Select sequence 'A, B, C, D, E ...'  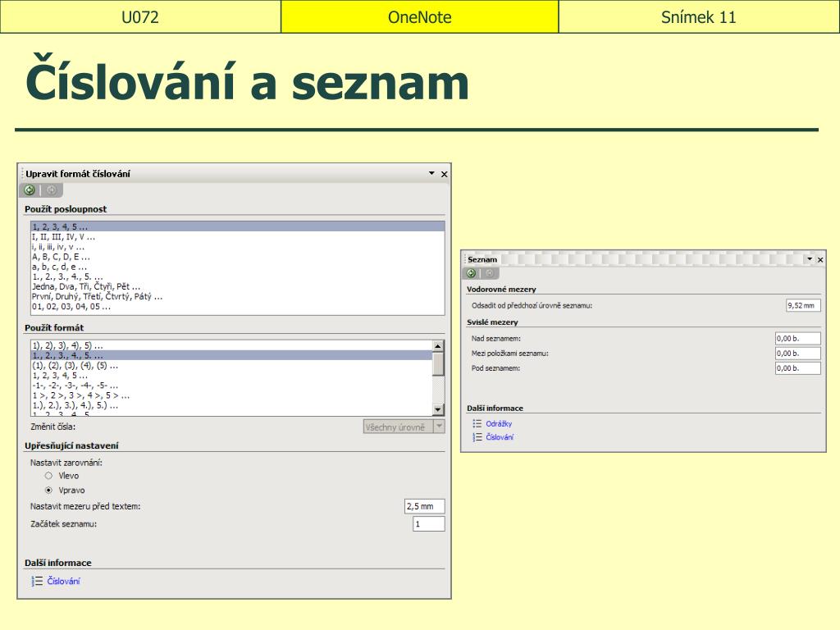coord(238,257)
